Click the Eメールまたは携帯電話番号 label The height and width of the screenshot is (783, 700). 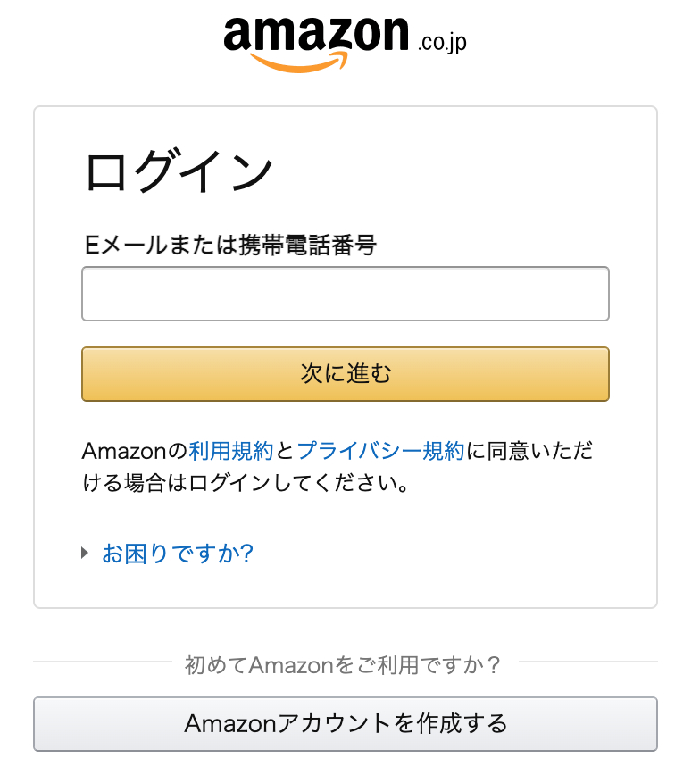pos(230,246)
